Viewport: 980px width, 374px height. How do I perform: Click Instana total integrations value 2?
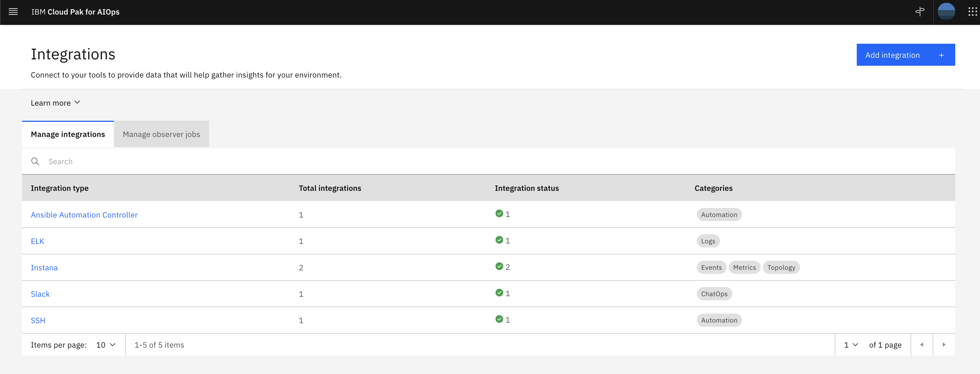[x=301, y=268]
